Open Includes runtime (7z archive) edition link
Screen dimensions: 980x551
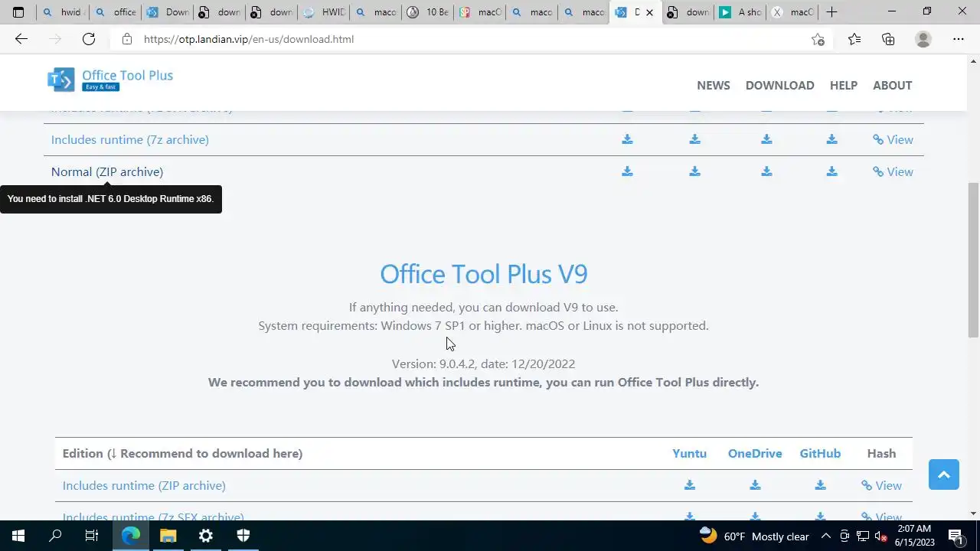[130, 139]
